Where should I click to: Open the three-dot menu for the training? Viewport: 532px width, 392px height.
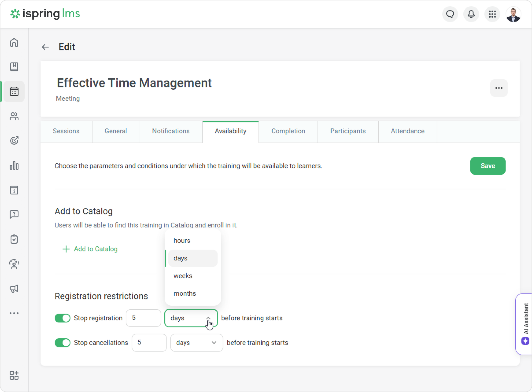click(499, 88)
